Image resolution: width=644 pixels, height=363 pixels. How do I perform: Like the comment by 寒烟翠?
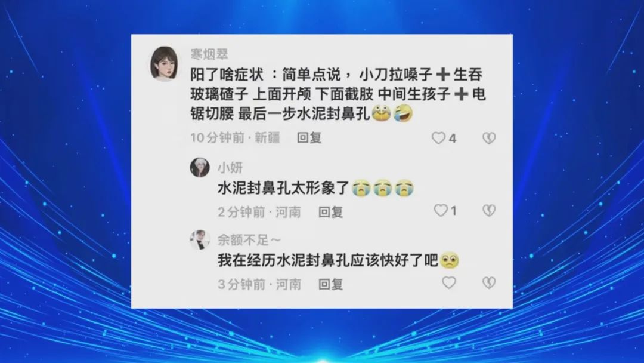click(x=438, y=138)
